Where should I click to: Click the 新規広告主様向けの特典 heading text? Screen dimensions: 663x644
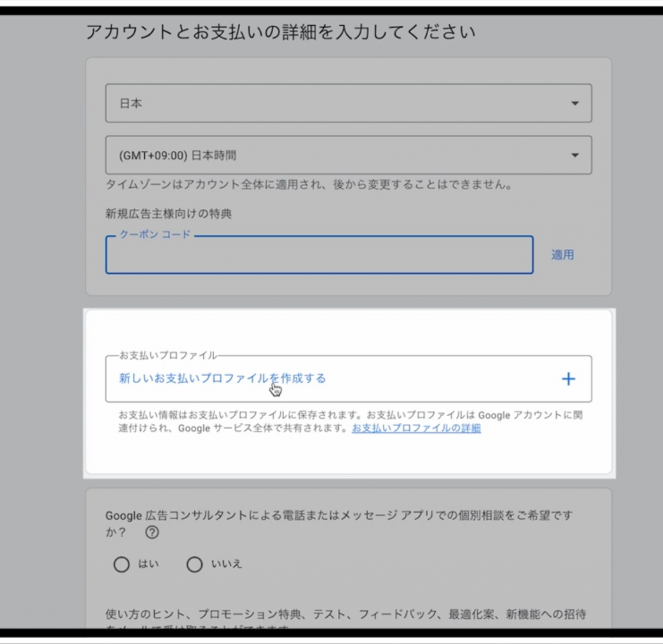point(168,214)
